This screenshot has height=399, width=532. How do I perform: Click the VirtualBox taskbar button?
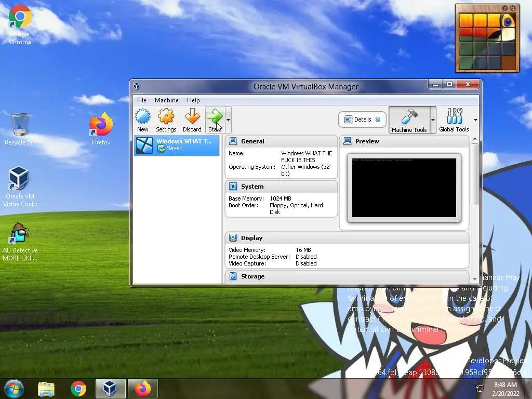click(x=110, y=389)
